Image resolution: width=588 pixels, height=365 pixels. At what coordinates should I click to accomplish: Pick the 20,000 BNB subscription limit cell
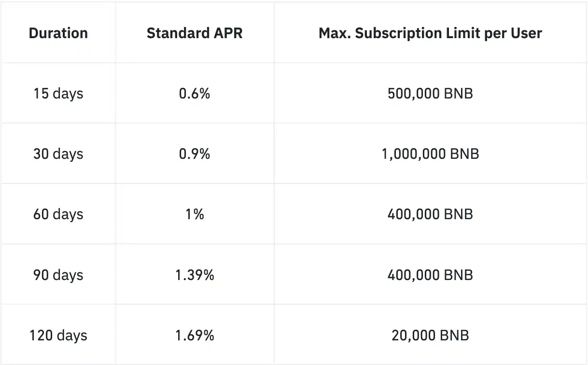point(430,336)
